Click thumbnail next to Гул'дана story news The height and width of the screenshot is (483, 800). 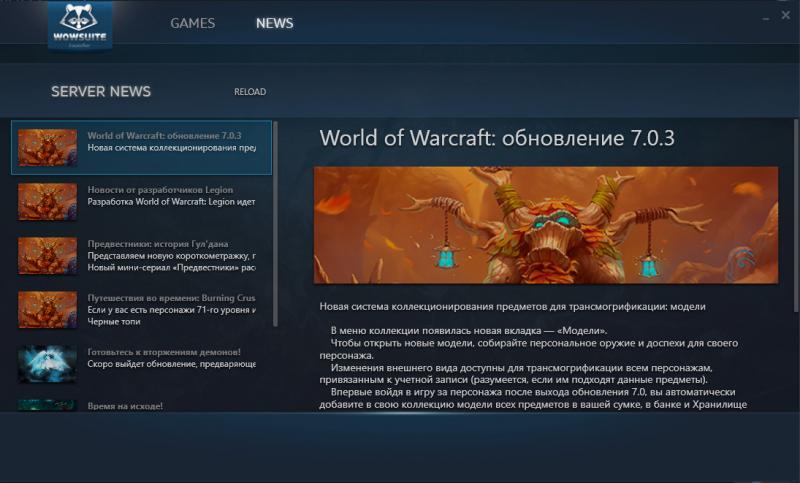pos(47,256)
